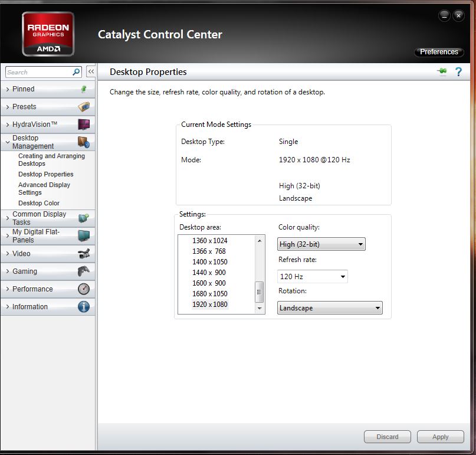The image size is (476, 455).
Task: Click the Video camera icon
Action: 84,254
